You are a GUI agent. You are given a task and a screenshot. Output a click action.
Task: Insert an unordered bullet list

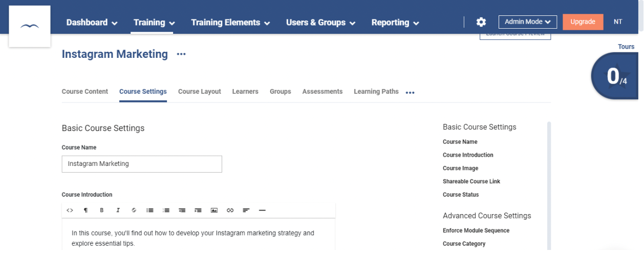(x=150, y=210)
